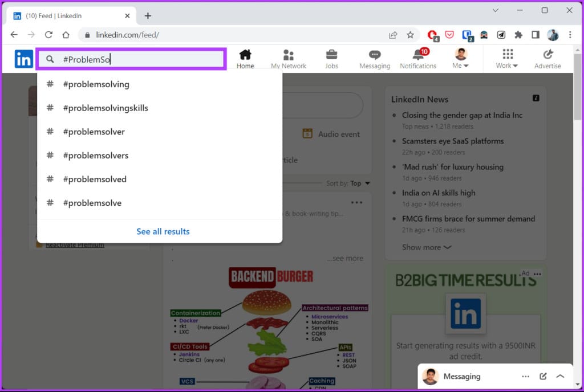The width and height of the screenshot is (584, 392).
Task: Reload the page with the refresh icon
Action: (x=48, y=35)
